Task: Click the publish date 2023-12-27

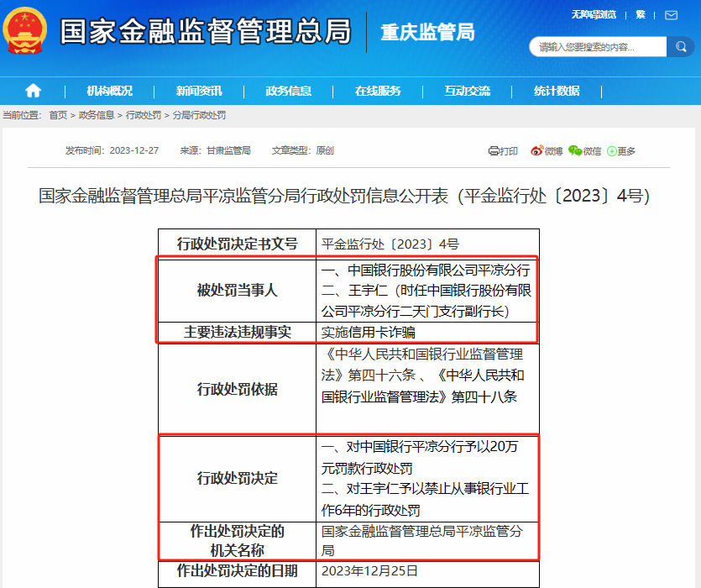Action: tap(134, 151)
